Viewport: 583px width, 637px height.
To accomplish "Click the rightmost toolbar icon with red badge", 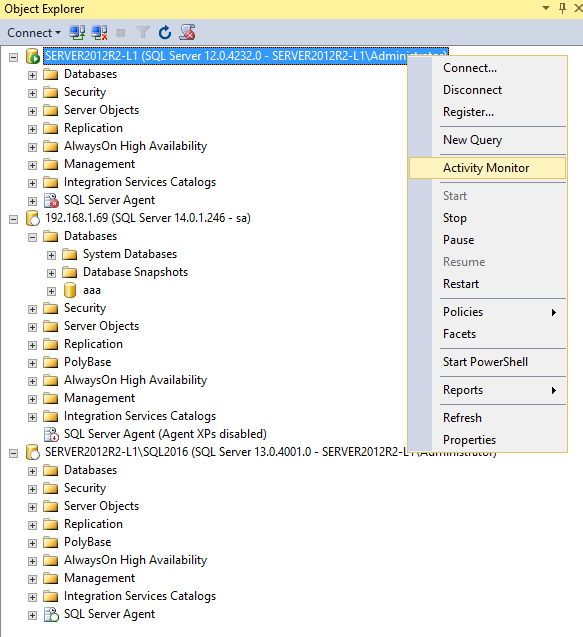I will [187, 32].
